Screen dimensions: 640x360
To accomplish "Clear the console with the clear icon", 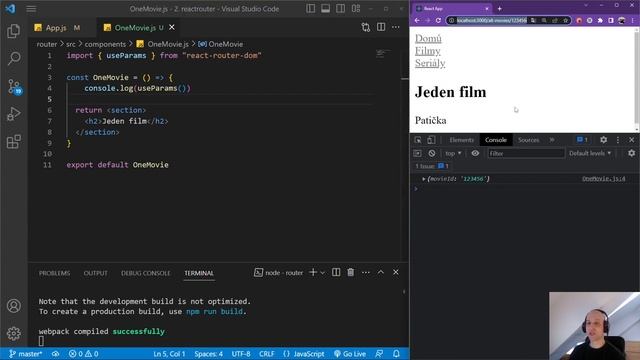I will (432, 153).
